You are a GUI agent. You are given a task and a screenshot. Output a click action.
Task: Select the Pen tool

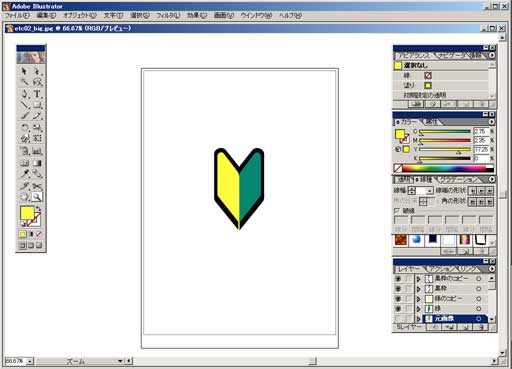coord(24,94)
